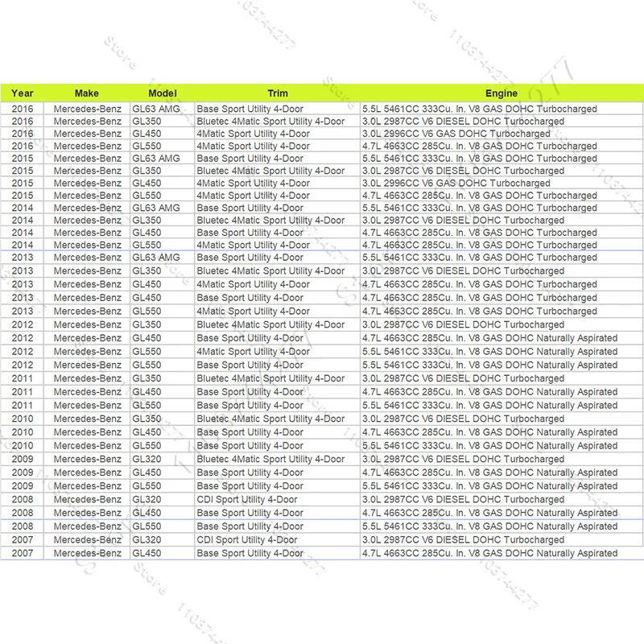Screen dimensions: 644x644
Task: Select the GL550 model cell for 2011
Action: [x=163, y=406]
